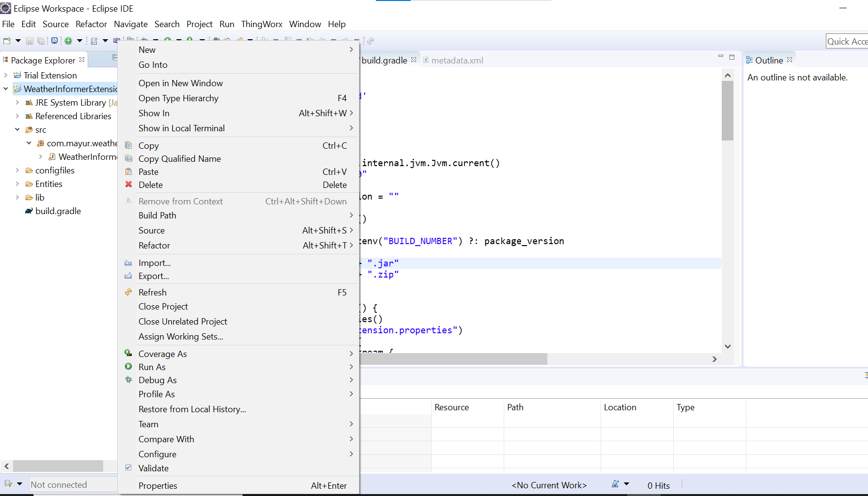Image resolution: width=868 pixels, height=496 pixels.
Task: Click the ThingWorx connection status dropdown arrow
Action: click(20, 484)
